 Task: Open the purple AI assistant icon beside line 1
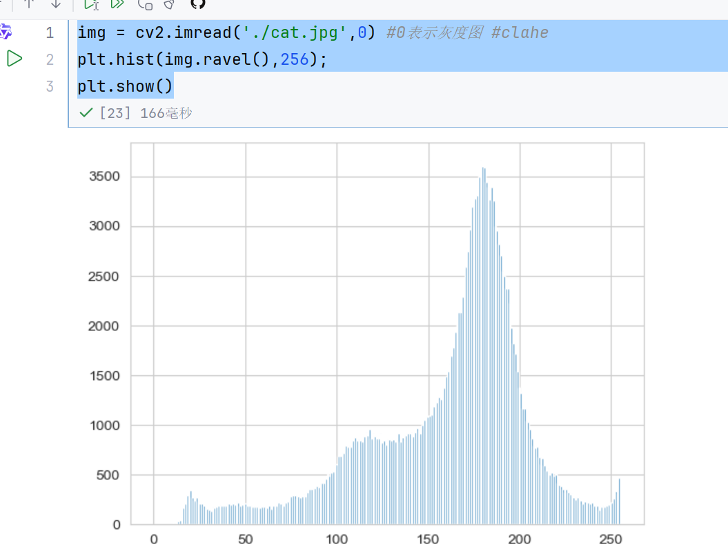pos(5,32)
